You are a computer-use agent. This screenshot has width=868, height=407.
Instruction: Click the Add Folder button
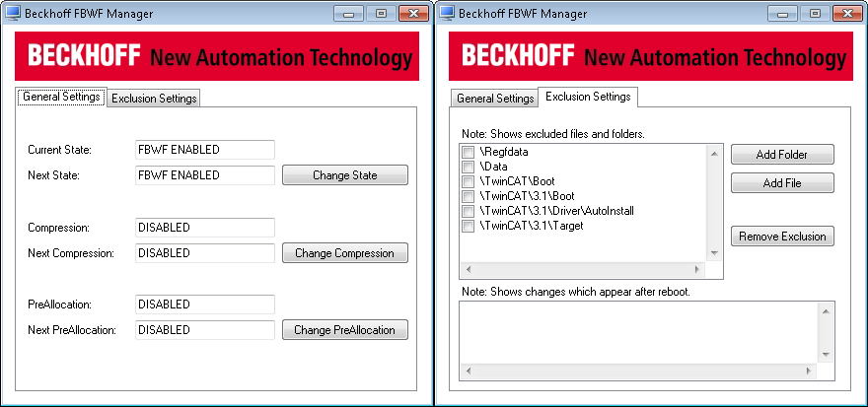click(x=782, y=155)
